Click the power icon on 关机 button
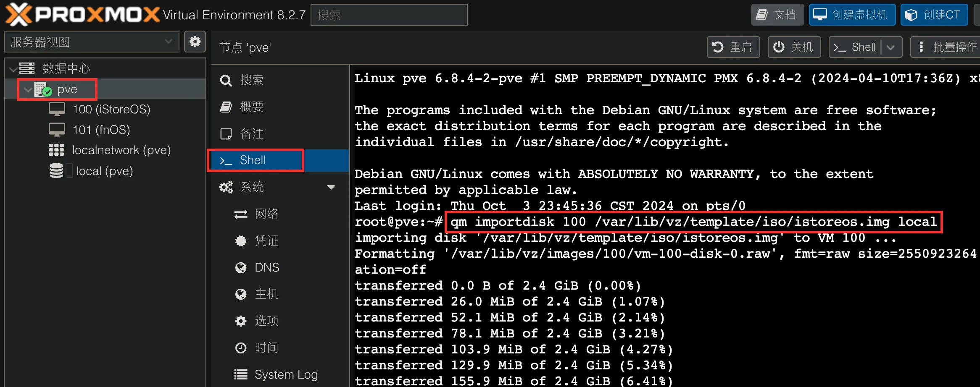Viewport: 980px width, 387px height. [x=779, y=47]
